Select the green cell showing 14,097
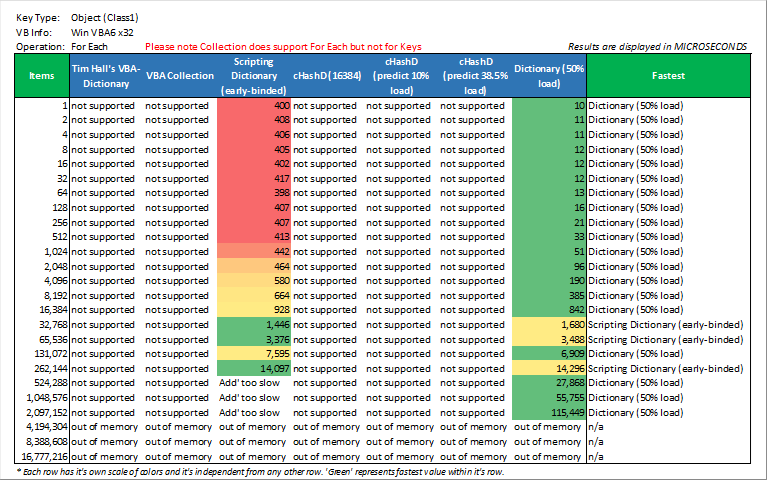767x480 pixels. (254, 368)
